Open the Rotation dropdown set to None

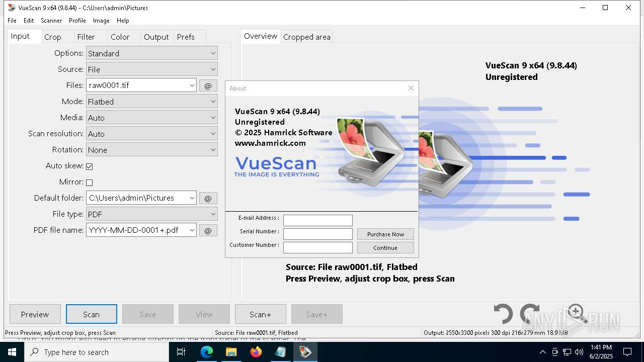(x=152, y=150)
